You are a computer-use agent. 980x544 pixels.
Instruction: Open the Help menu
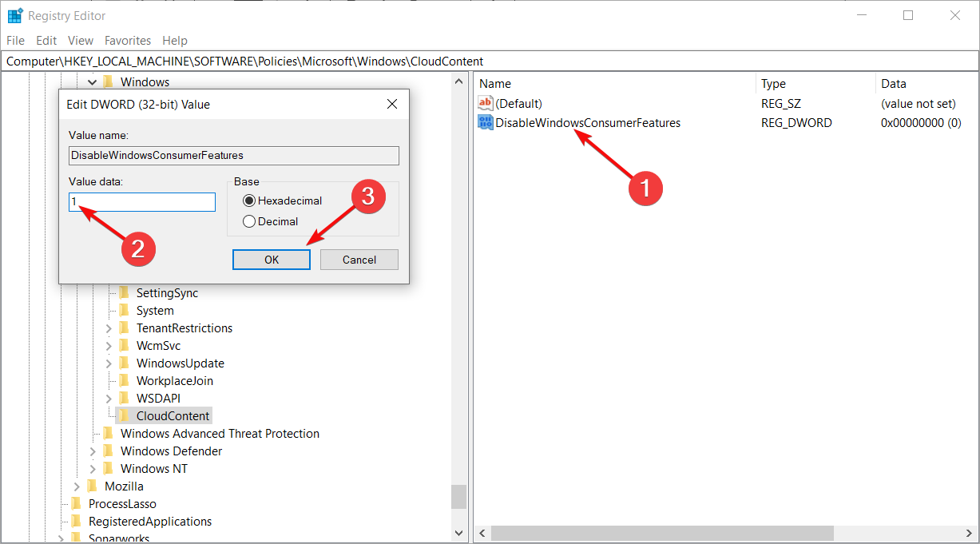pos(175,40)
